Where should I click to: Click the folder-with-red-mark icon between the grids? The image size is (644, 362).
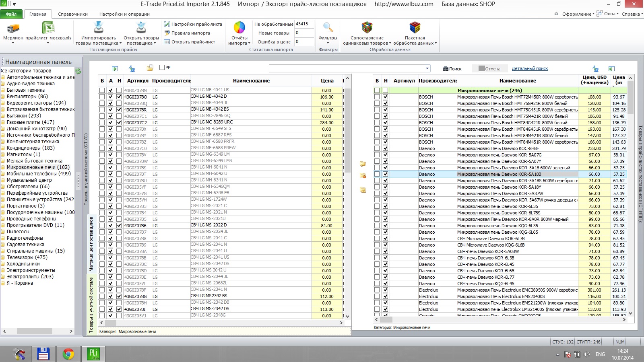(363, 176)
